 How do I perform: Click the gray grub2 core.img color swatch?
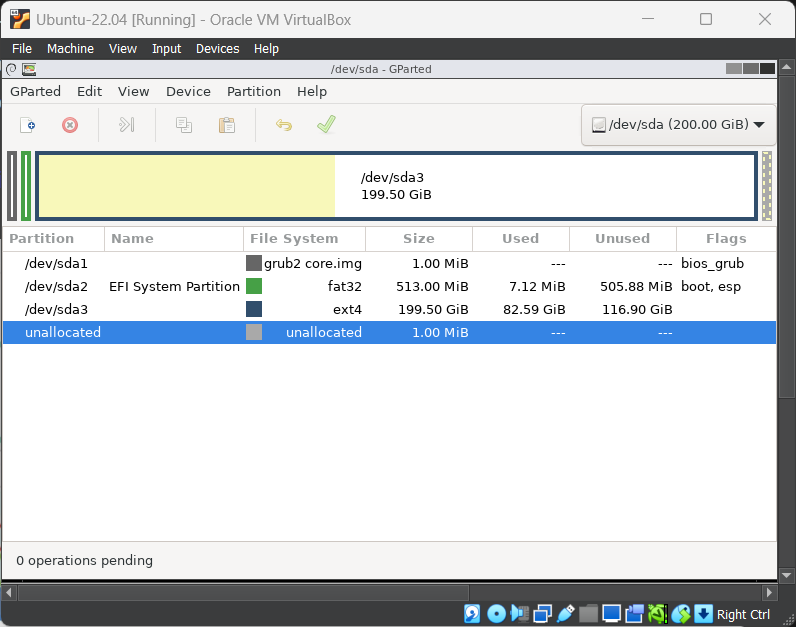(x=254, y=263)
